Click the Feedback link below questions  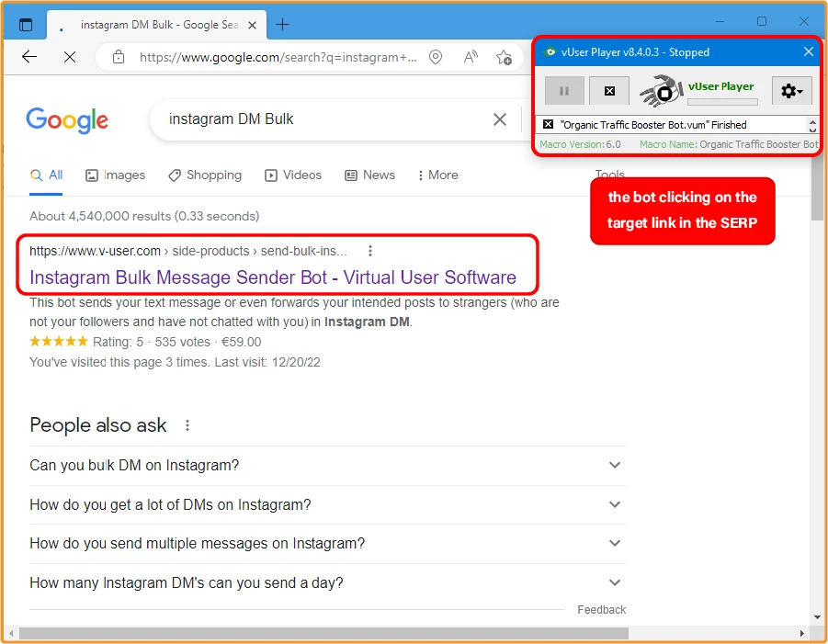tap(601, 610)
